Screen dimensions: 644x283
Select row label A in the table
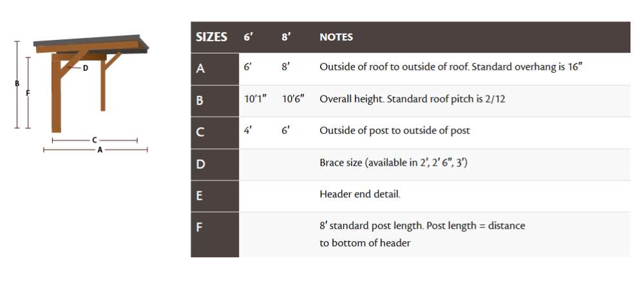200,68
